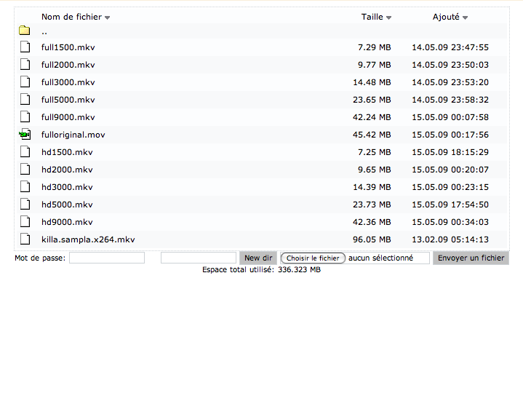Click the '14.05.09 23:58:32' date cell

450,100
